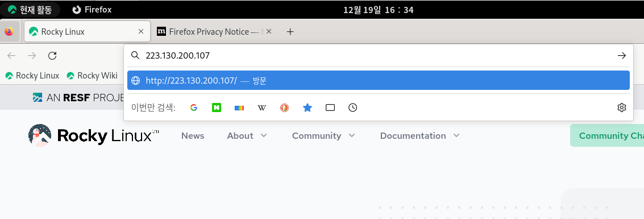Pick the Wikipedia search shortcut icon

(x=261, y=108)
